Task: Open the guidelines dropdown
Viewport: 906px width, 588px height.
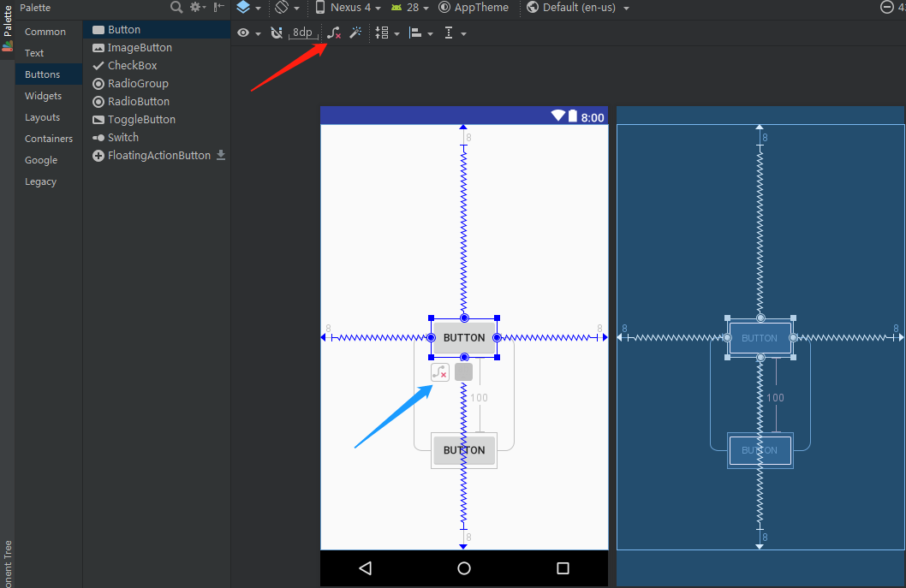Action: pos(455,33)
